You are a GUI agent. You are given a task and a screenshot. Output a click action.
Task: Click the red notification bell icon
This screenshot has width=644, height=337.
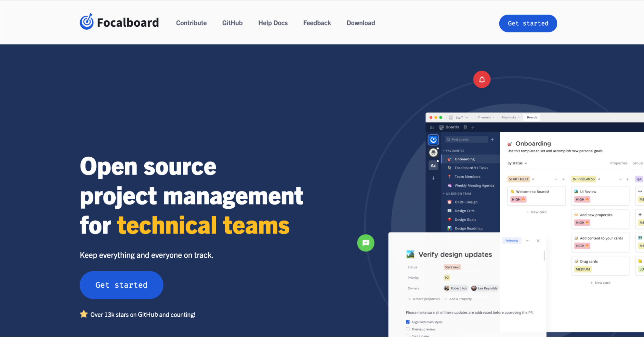482,79
